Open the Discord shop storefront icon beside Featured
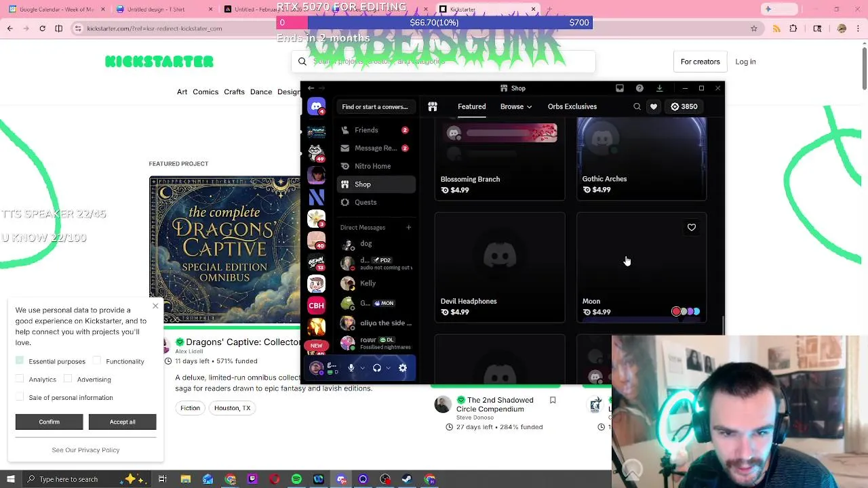 pyautogui.click(x=433, y=106)
